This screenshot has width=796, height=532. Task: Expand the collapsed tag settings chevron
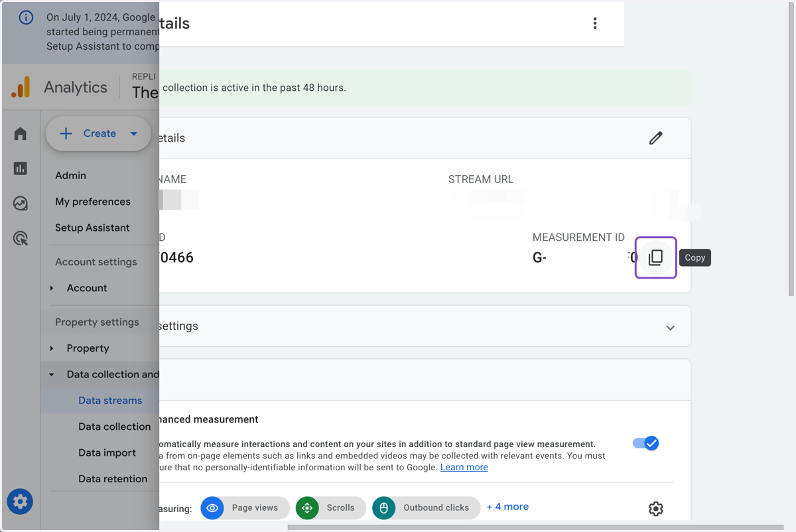click(x=670, y=327)
